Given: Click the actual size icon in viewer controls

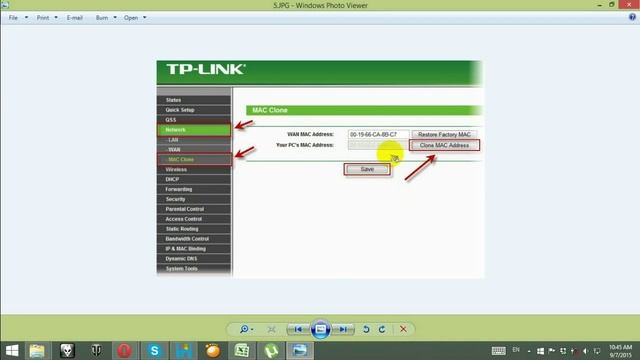Looking at the screenshot, I should click(x=271, y=329).
